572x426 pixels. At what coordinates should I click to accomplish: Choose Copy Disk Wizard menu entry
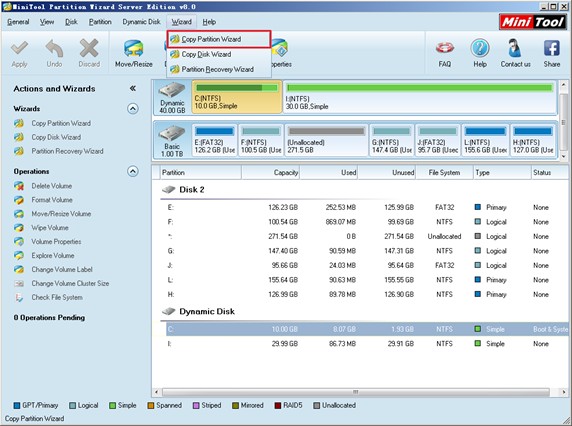tap(219, 54)
